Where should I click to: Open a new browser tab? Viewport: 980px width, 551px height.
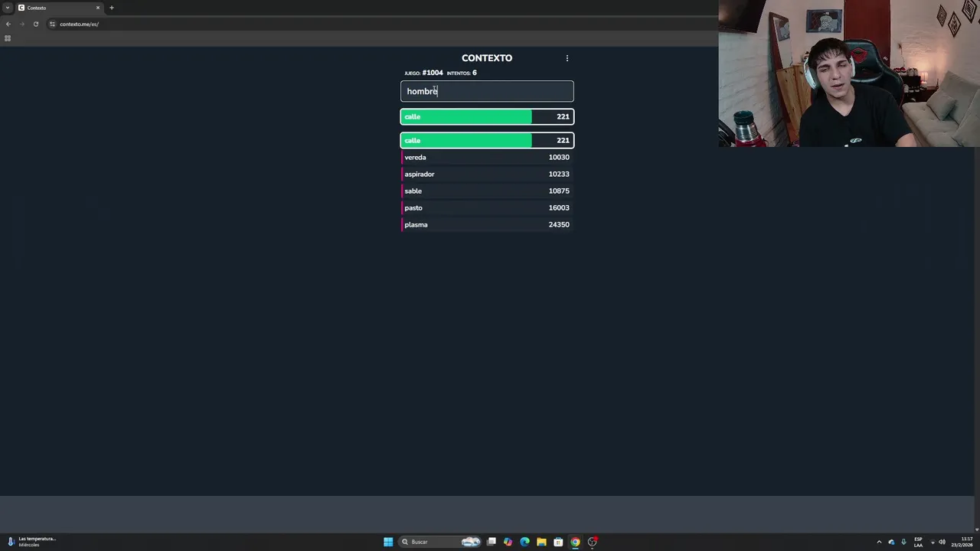(112, 8)
